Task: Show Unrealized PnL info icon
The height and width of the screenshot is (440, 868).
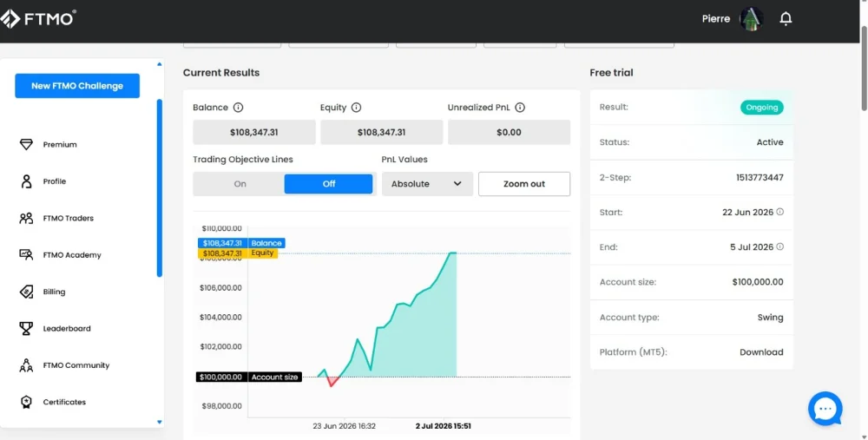Action: (x=520, y=108)
